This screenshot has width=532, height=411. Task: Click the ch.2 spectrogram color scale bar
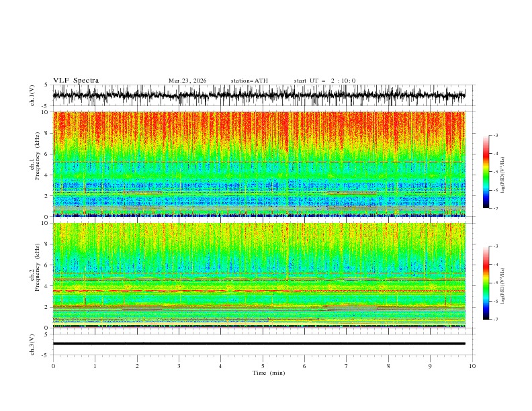486,283
